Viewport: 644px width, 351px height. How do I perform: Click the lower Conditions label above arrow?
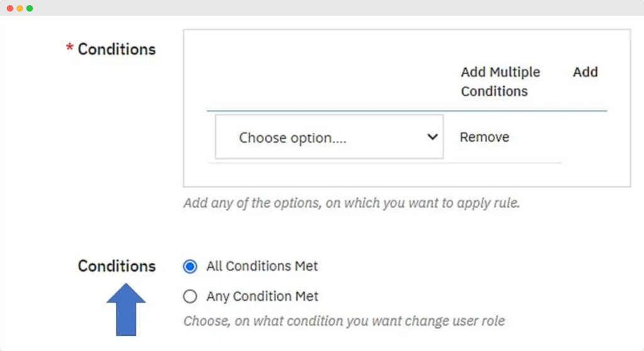[x=116, y=266]
